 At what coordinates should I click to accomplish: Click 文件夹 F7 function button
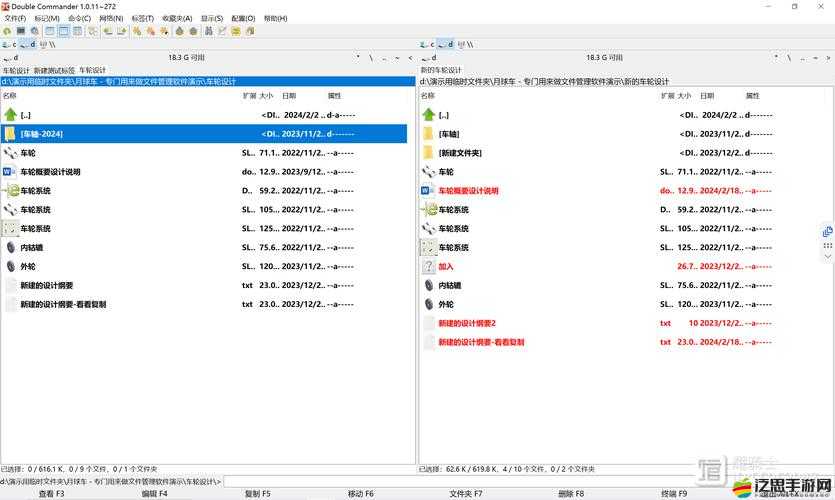[x=465, y=494]
